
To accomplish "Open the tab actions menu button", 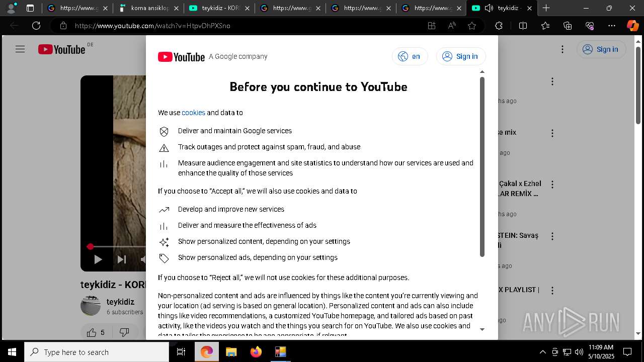I will (30, 8).
